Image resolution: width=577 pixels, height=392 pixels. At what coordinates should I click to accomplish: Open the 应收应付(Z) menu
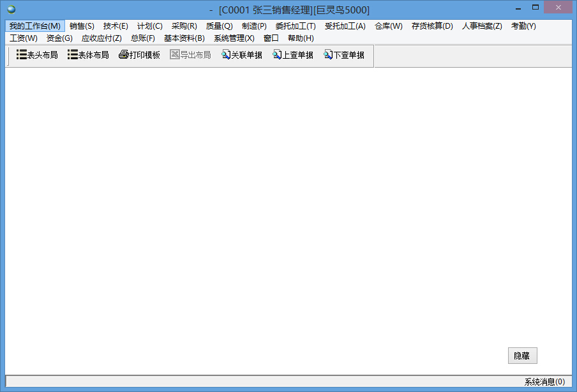tap(101, 38)
